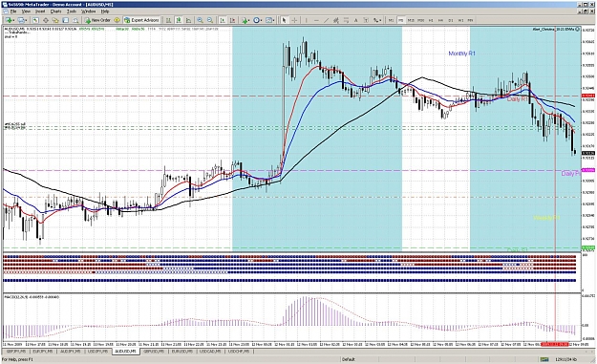This screenshot has width=597, height=364.
Task: Switch to the AUDJPY,M5 chart tab
Action: [71, 352]
